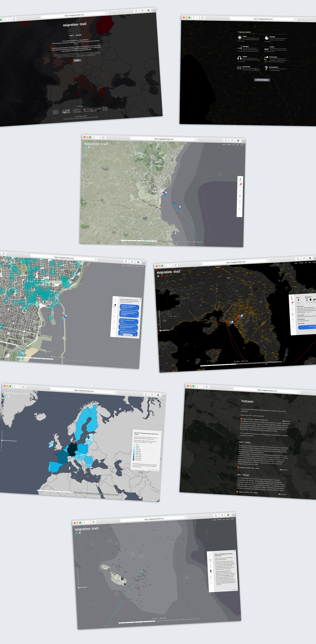Reload the page in Sicily map window
The height and width of the screenshot is (644, 316).
point(196,140)
